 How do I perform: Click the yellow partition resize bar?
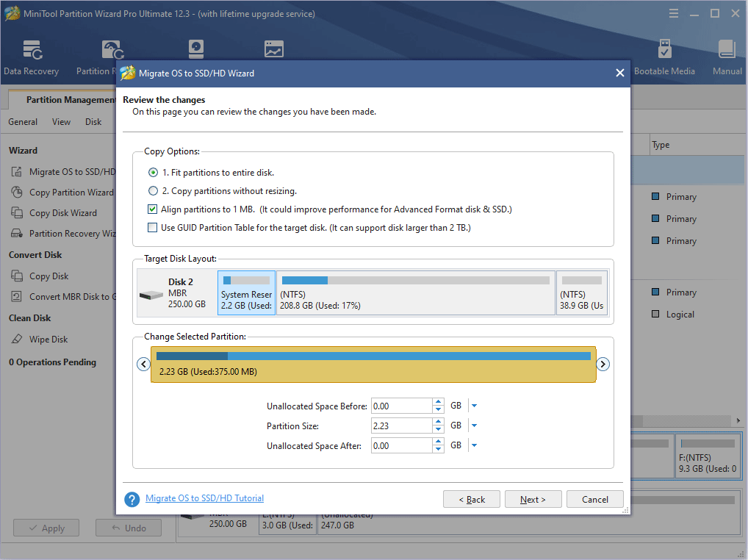[373, 365]
